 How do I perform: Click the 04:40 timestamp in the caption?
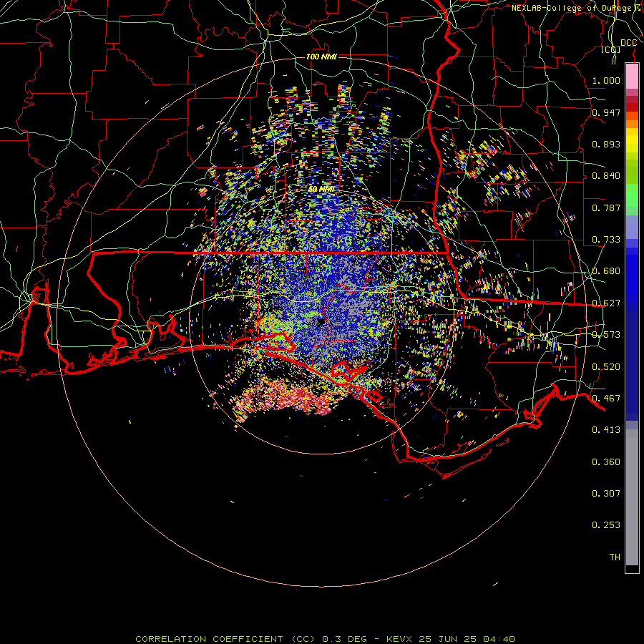(499, 639)
